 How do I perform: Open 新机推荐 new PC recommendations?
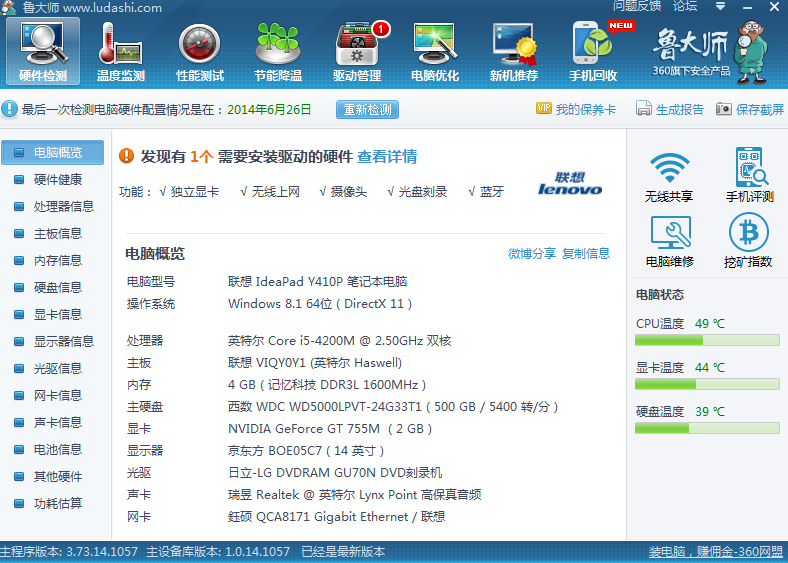coord(514,51)
